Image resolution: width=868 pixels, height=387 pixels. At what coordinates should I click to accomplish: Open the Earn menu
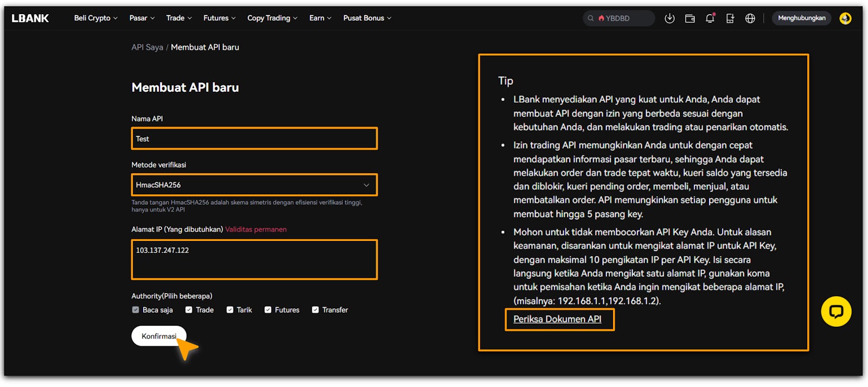click(x=320, y=18)
